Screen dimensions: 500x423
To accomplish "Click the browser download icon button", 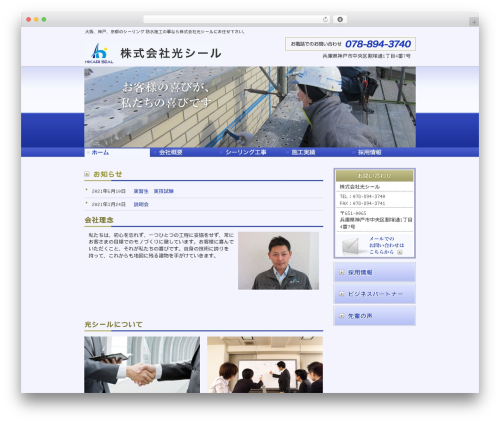I will pyautogui.click(x=340, y=20).
